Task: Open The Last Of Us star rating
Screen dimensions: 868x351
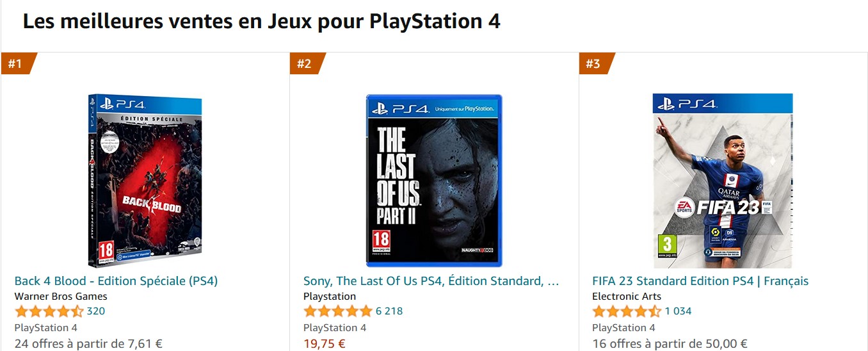Action: coord(338,311)
